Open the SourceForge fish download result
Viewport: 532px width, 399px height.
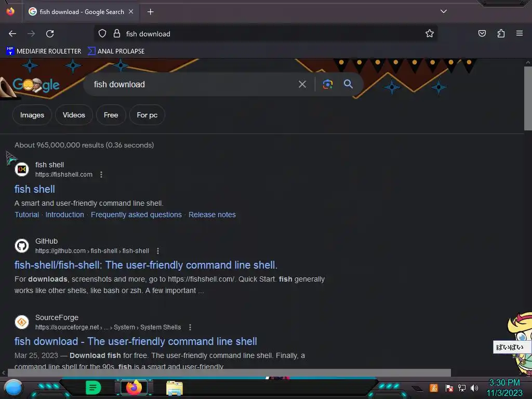pos(136,341)
